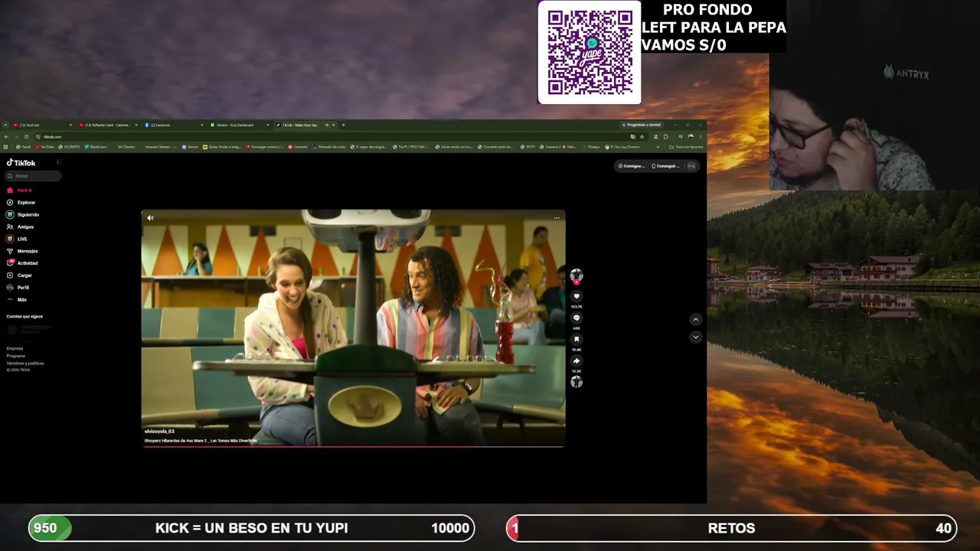This screenshot has width=980, height=551.
Task: Open tab search dropdown arrow
Action: pyautogui.click(x=5, y=125)
